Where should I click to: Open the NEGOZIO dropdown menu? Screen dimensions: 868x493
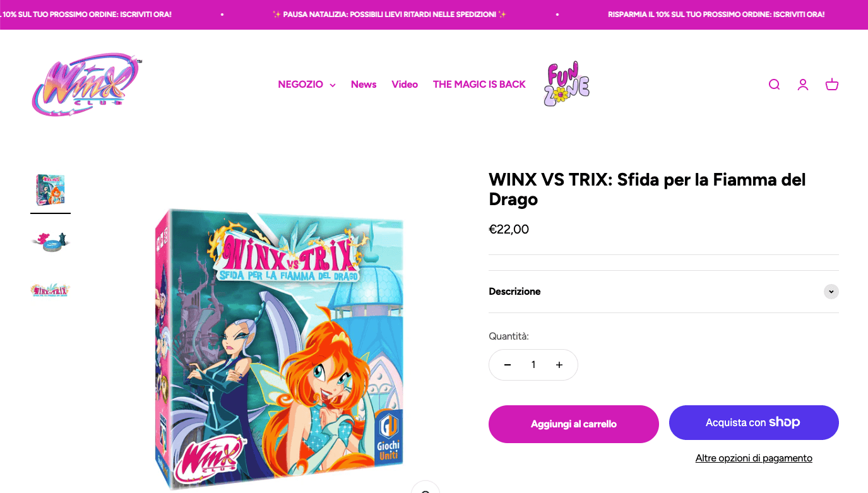[x=307, y=85]
